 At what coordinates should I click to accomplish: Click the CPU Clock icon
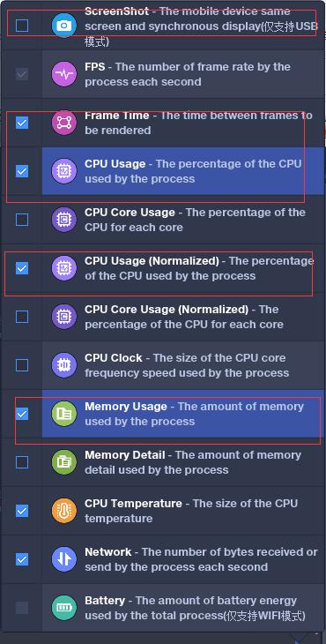coord(64,364)
